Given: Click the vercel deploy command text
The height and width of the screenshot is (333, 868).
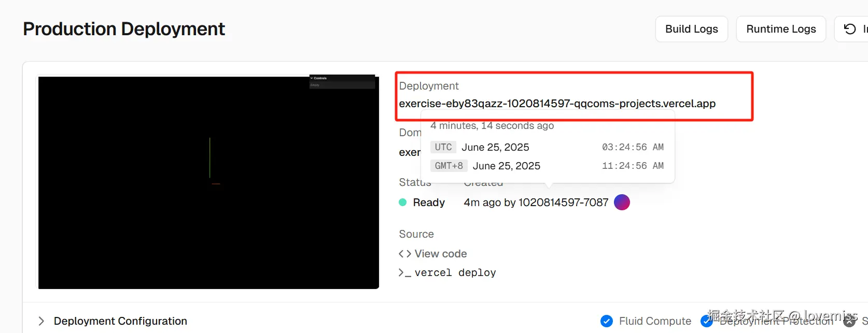Looking at the screenshot, I should point(455,273).
